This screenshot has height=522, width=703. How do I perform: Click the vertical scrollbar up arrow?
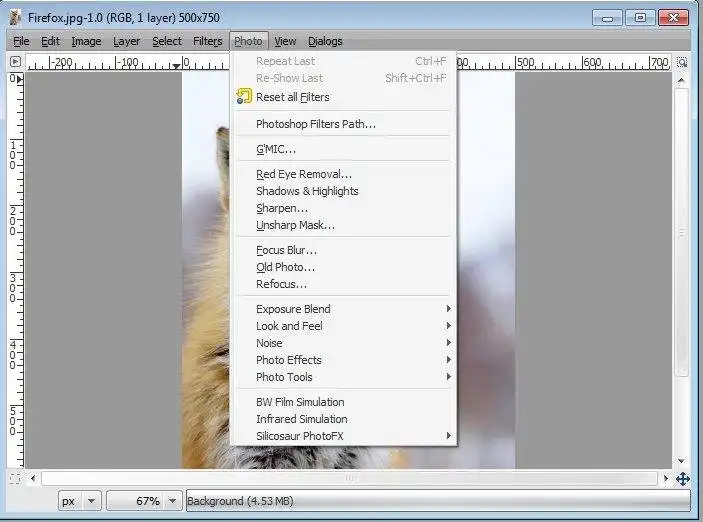tap(681, 80)
